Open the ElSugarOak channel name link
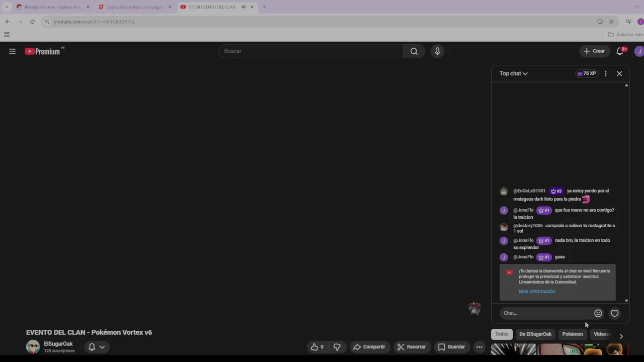Image resolution: width=644 pixels, height=362 pixels. coord(58,344)
